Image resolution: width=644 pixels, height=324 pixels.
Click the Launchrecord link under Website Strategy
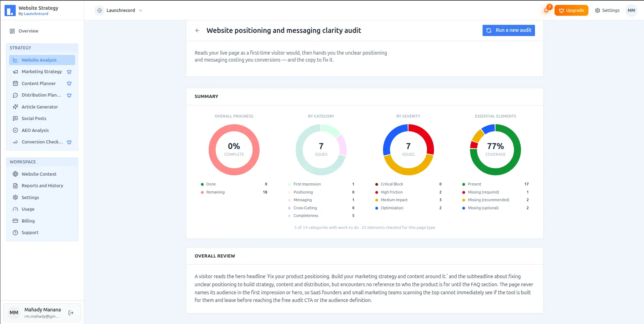[36, 14]
